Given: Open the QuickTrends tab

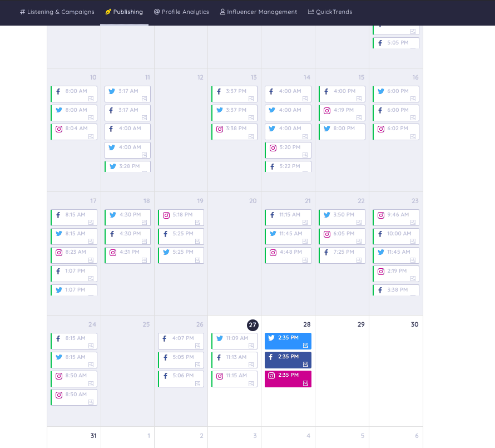Looking at the screenshot, I should coord(330,12).
